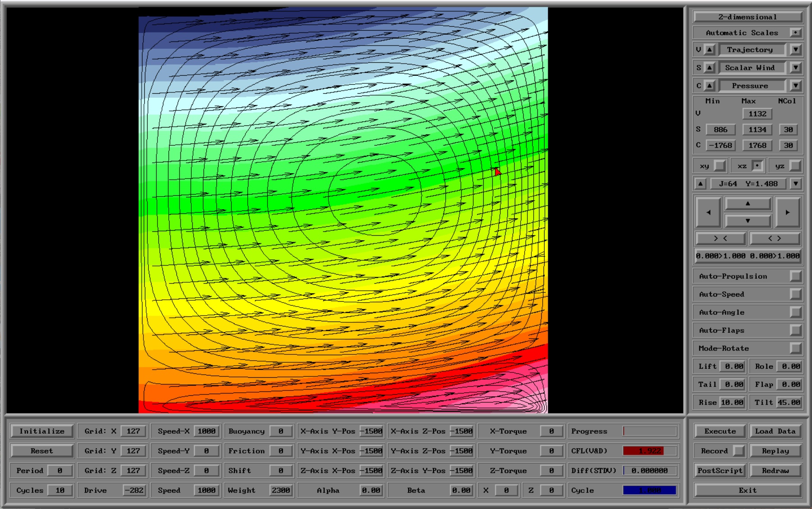Click the Weight input field
The image size is (812, 509).
(x=280, y=490)
